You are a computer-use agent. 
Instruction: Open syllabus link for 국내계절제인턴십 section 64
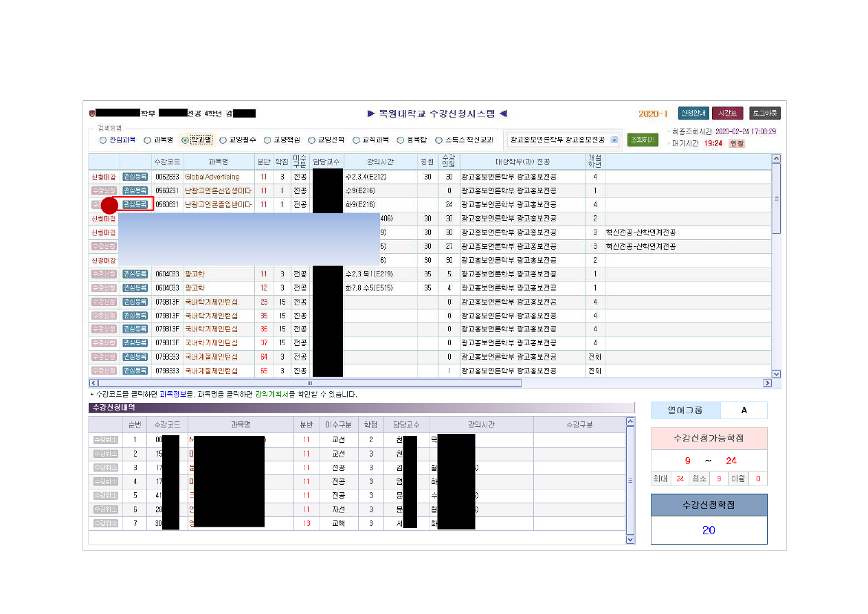pos(211,357)
